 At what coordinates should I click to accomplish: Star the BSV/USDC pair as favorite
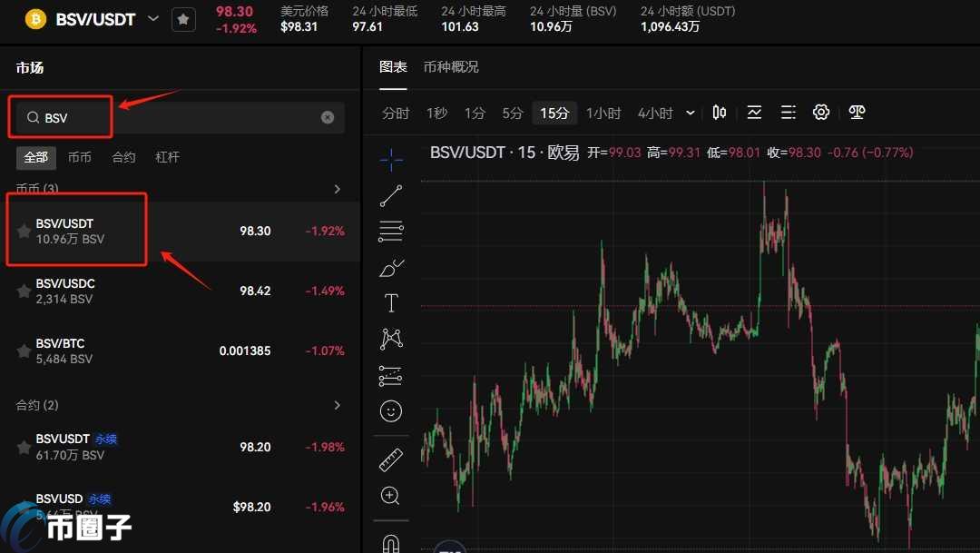click(x=24, y=291)
